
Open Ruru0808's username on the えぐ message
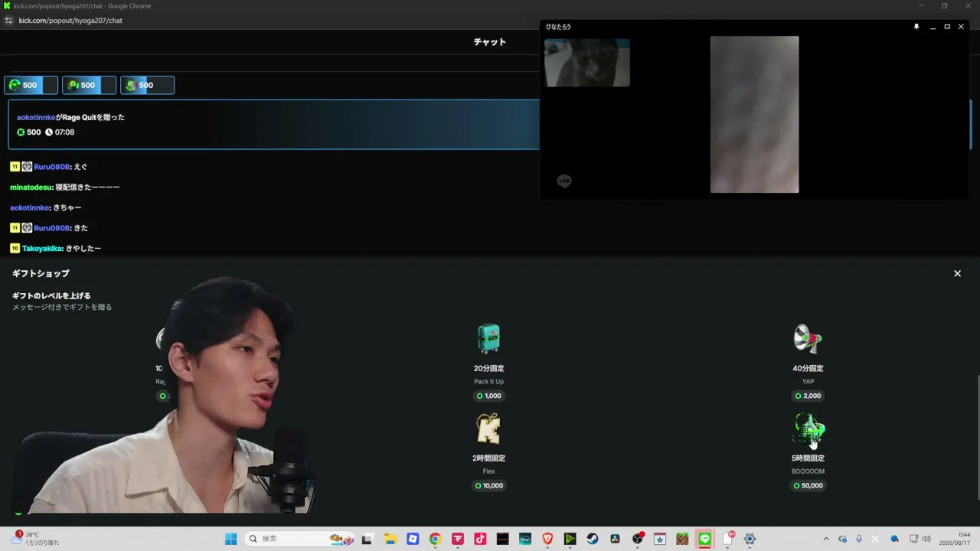tap(52, 166)
